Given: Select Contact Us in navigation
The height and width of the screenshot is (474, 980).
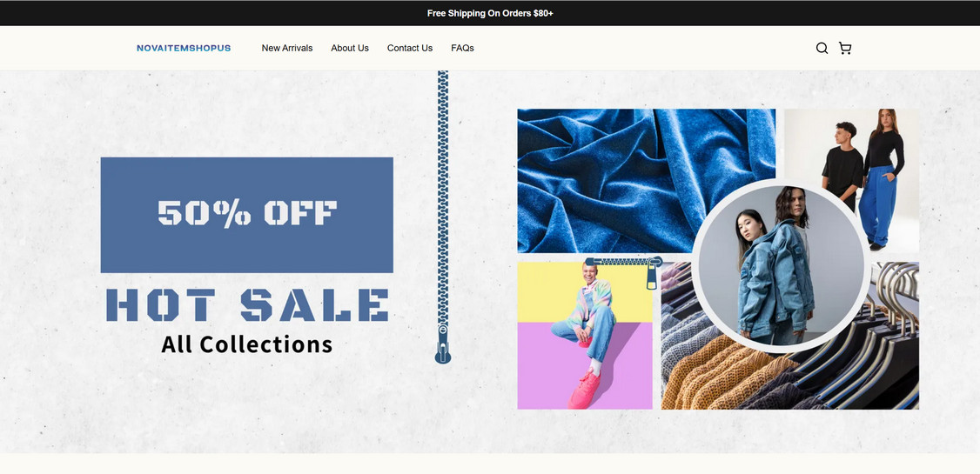Looking at the screenshot, I should (410, 48).
